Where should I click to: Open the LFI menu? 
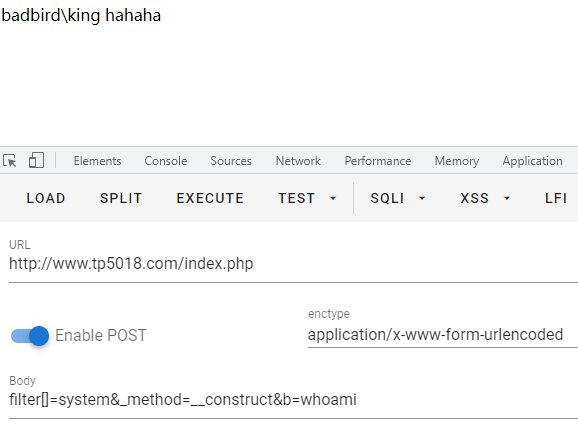click(x=556, y=198)
